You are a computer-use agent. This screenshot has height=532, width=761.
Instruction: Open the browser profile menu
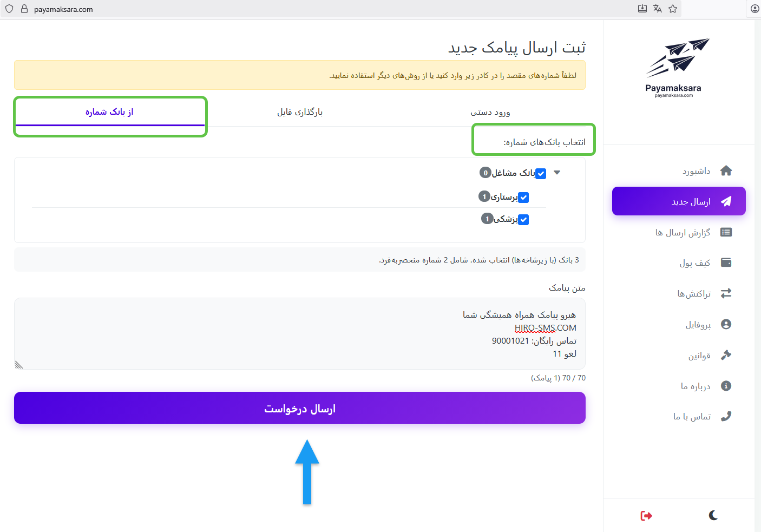[755, 9]
